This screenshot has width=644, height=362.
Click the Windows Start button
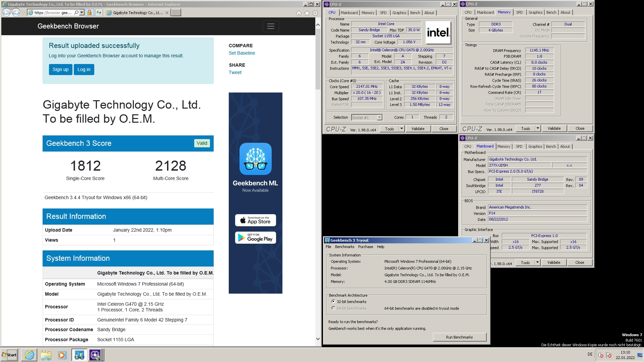9,355
